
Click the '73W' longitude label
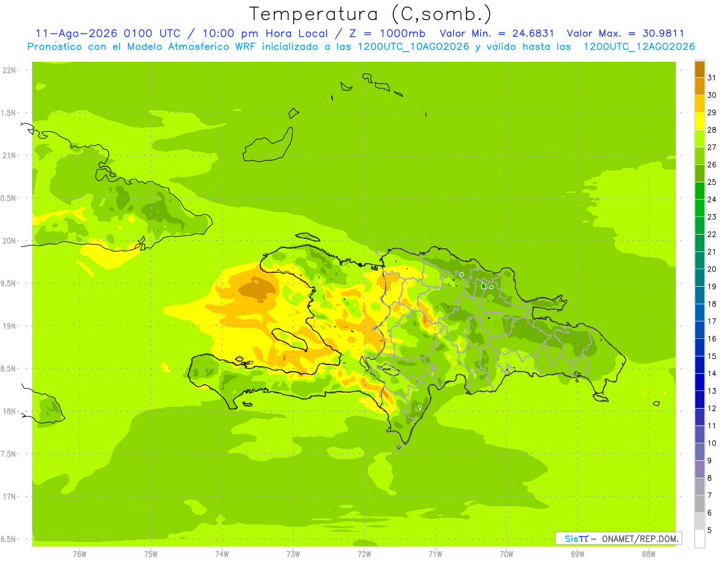[293, 554]
